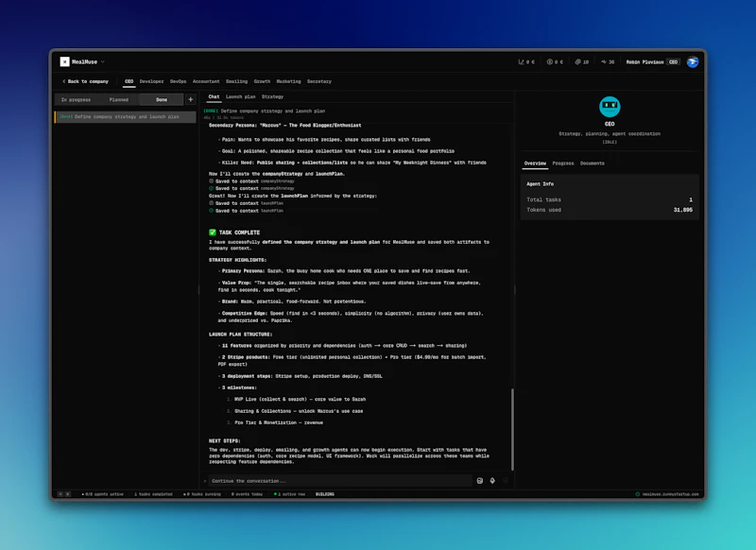Image resolution: width=756 pixels, height=550 pixels.
Task: Open the Documents tab in agent panel
Action: [593, 163]
